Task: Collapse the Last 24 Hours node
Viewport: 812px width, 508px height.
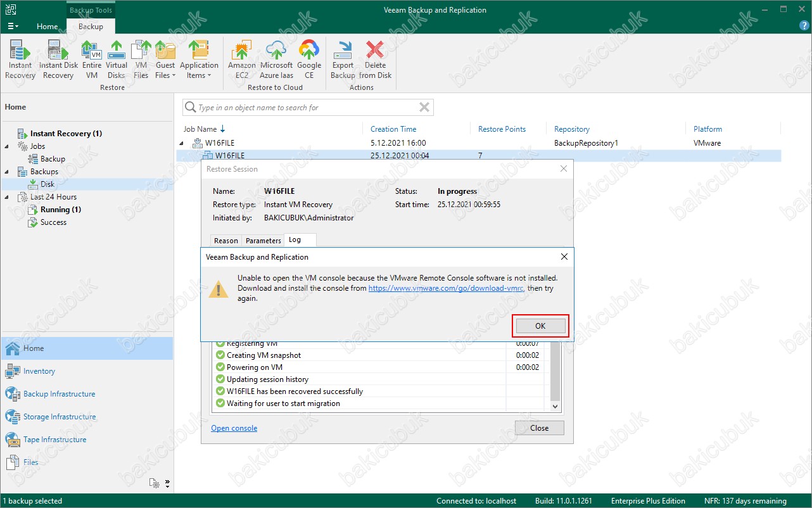Action: coord(7,197)
